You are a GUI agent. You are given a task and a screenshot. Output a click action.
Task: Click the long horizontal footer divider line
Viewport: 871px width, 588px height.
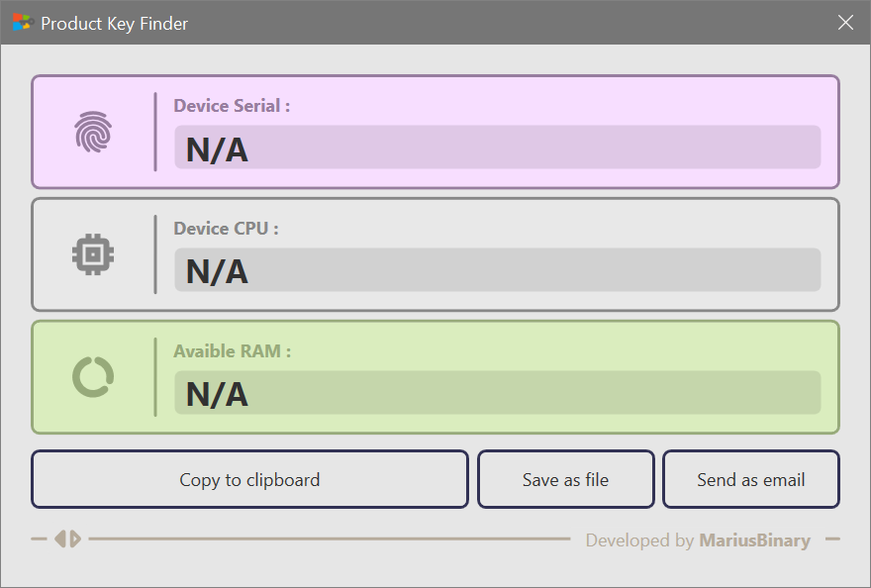click(x=329, y=539)
